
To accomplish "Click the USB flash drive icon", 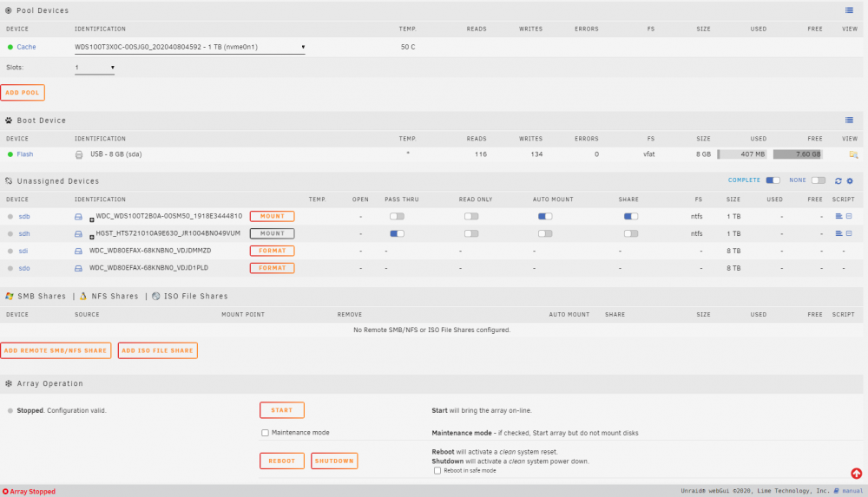I will click(x=79, y=155).
